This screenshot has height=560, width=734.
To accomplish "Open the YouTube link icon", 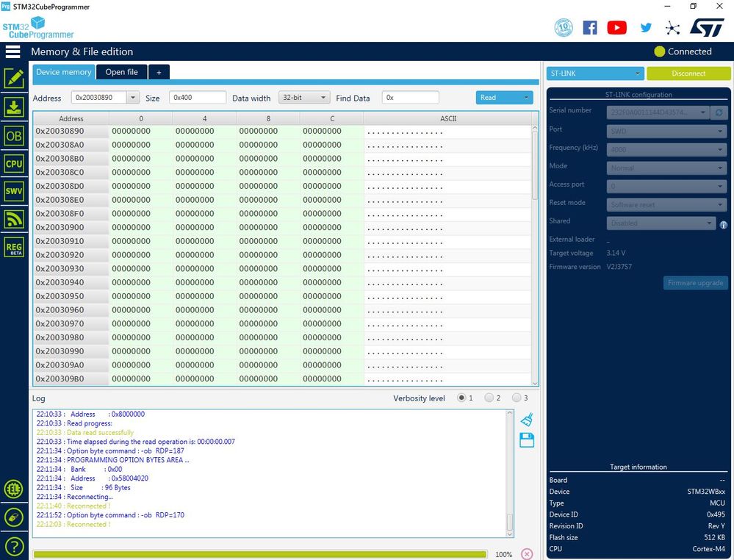I will tap(617, 28).
